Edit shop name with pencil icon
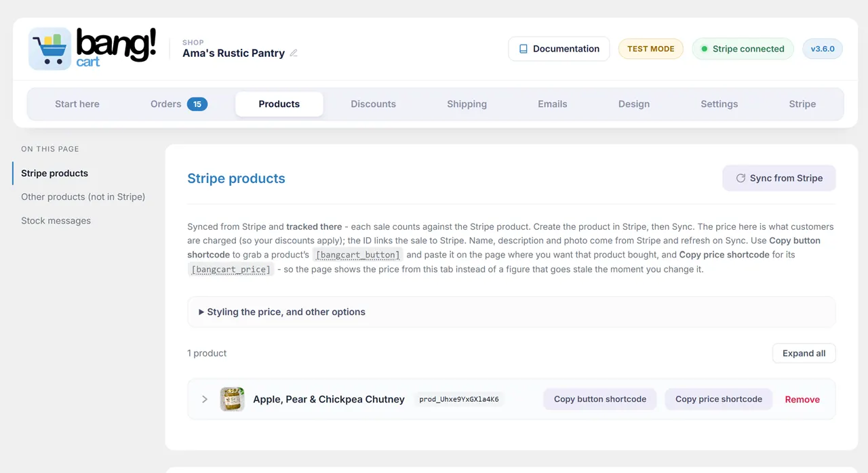The height and width of the screenshot is (473, 868). click(x=294, y=53)
